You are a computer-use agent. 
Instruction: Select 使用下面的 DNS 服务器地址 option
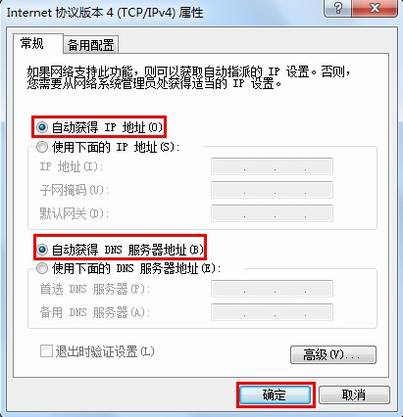[42, 268]
